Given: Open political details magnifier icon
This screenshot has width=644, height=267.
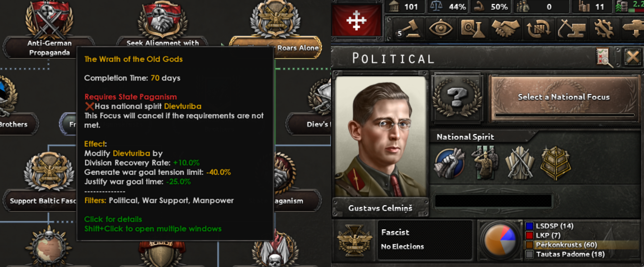Looking at the screenshot, I should coord(604,58).
